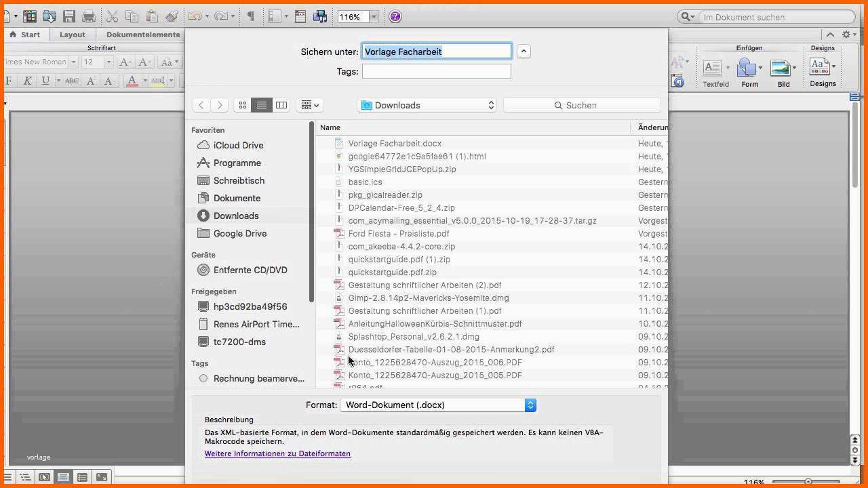The image size is (868, 488).
Task: Toggle paragraph marks with the pilcrow icon
Action: (250, 16)
